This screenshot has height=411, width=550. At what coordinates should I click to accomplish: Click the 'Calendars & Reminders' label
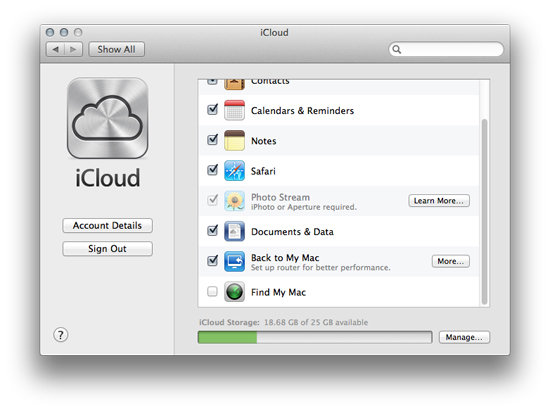point(302,111)
